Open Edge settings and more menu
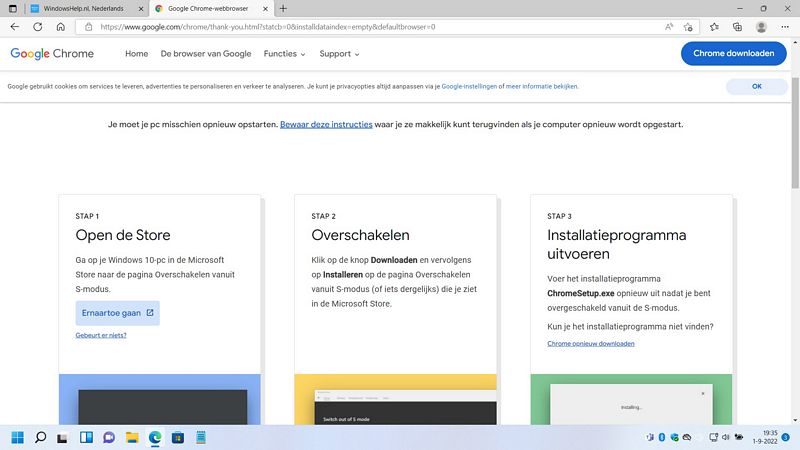Screen dimensions: 800x450 pos(785,27)
